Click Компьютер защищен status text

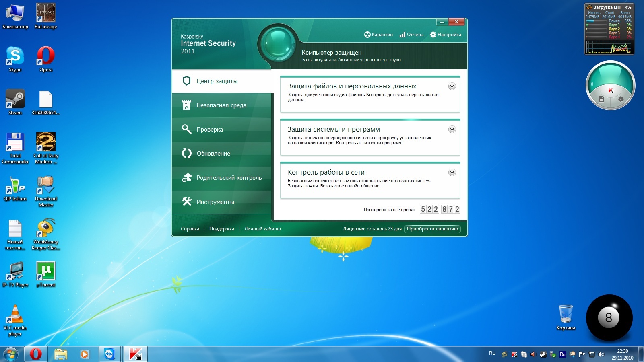[332, 53]
